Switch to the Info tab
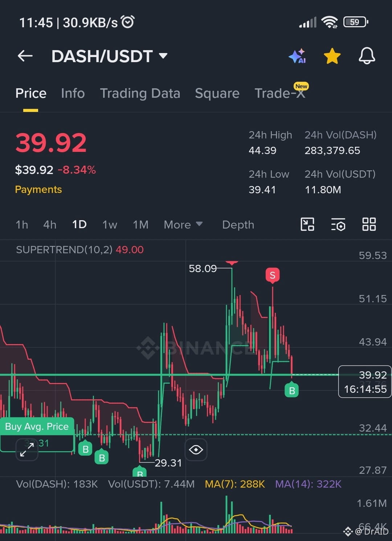 73,93
